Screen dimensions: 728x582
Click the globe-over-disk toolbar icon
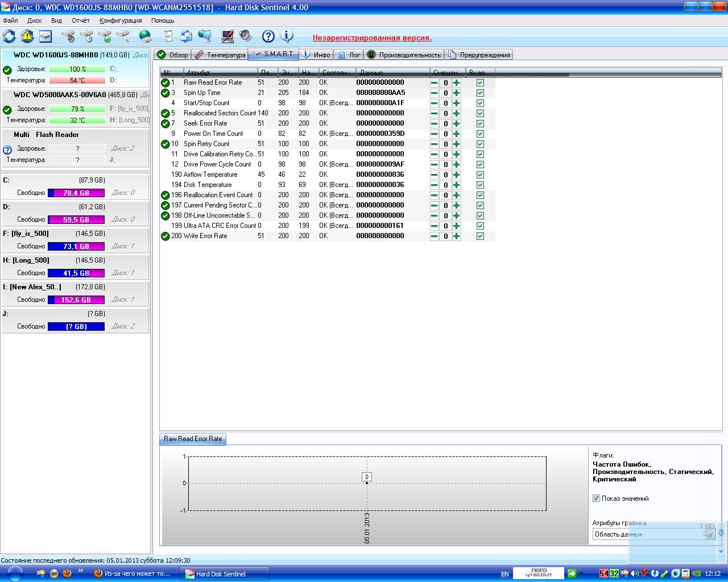click(146, 36)
